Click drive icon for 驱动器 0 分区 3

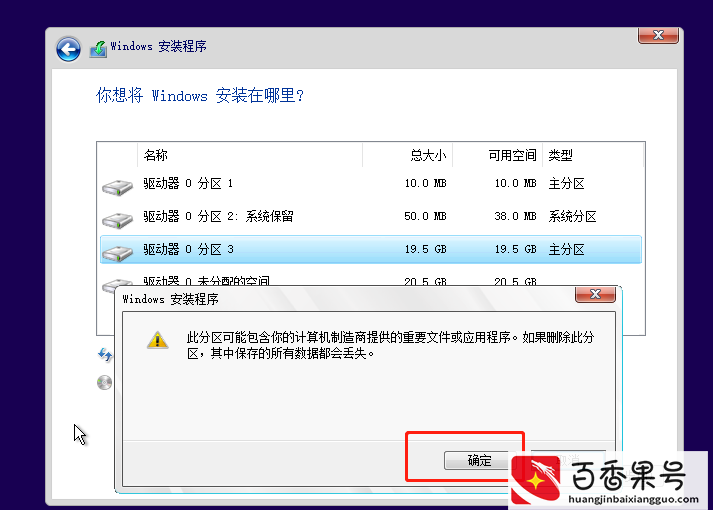point(117,253)
